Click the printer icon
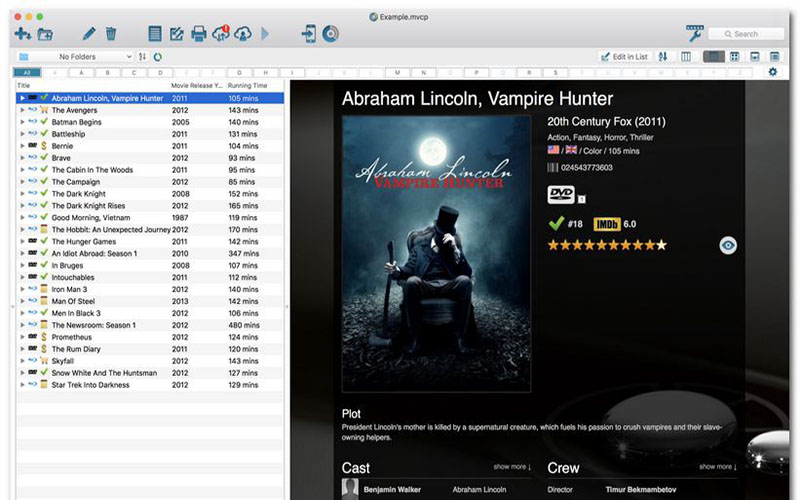This screenshot has width=800, height=500. [198, 34]
